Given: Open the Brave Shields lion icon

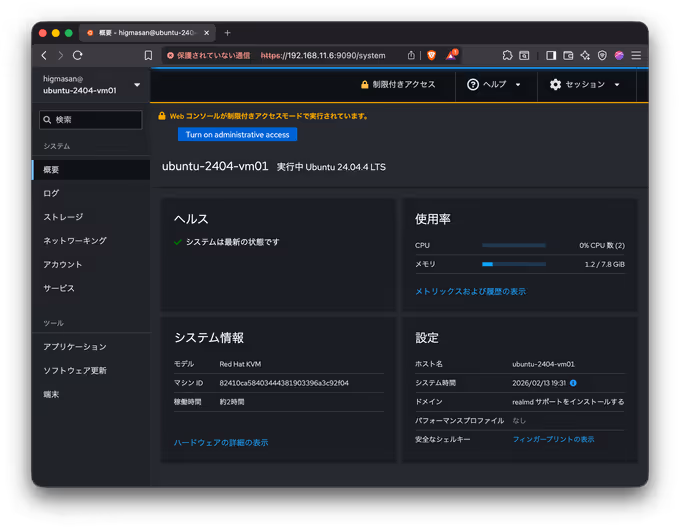Looking at the screenshot, I should [431, 56].
